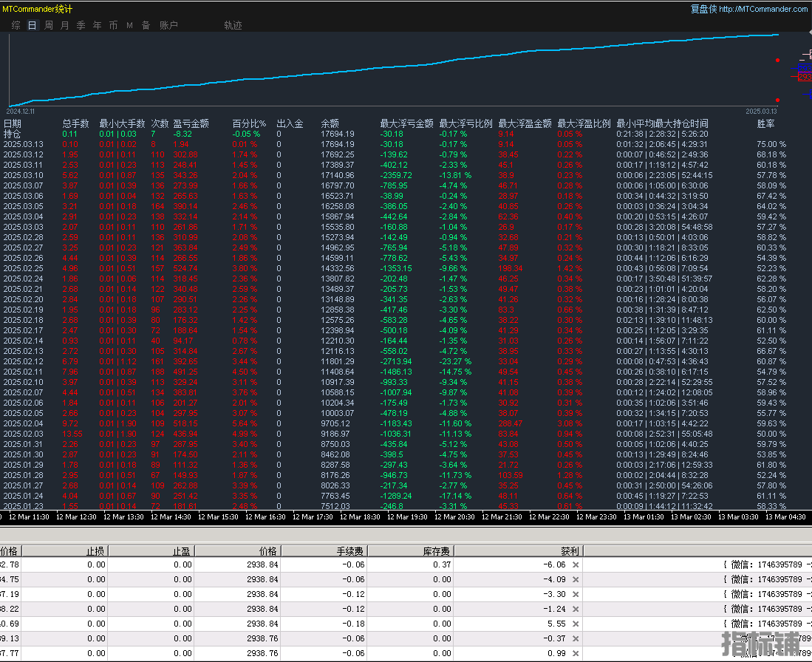Click the commission cell -0.18
This screenshot has width=812, height=662.
point(354,624)
